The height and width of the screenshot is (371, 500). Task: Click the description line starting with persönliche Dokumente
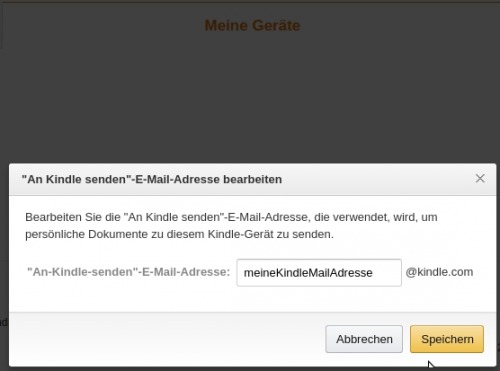179,234
